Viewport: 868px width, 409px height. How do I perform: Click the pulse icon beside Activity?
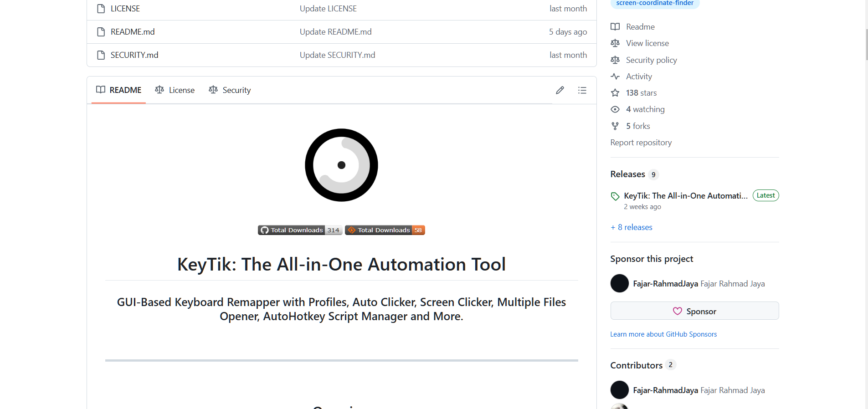tap(615, 77)
